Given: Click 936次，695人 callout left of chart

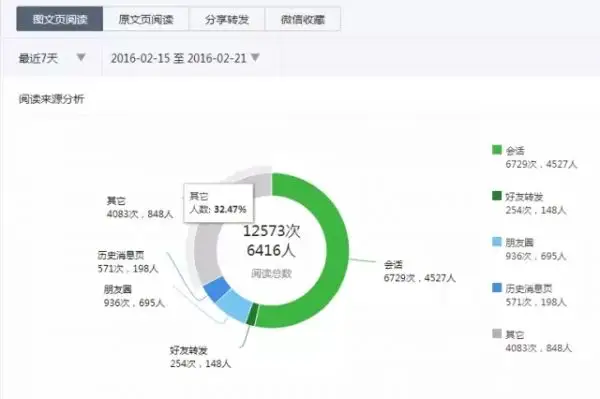Looking at the screenshot, I should [134, 303].
